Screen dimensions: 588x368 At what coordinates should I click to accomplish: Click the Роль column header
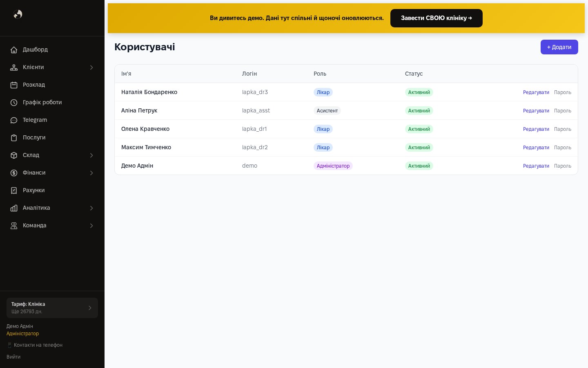(x=320, y=74)
